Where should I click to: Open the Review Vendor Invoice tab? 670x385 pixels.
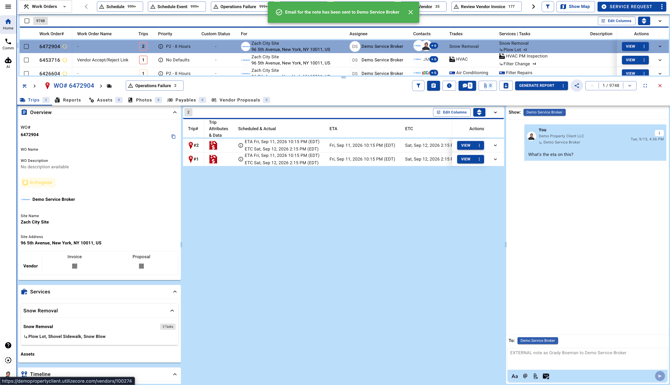pos(486,6)
